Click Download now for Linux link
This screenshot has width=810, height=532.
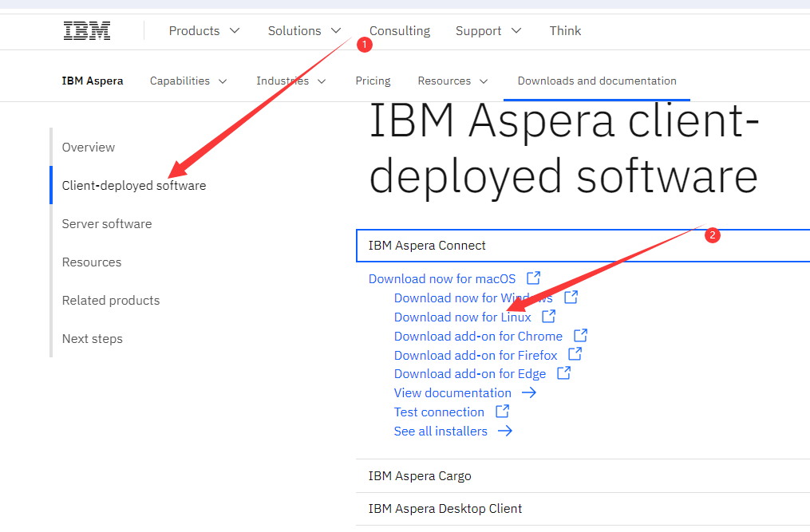463,317
